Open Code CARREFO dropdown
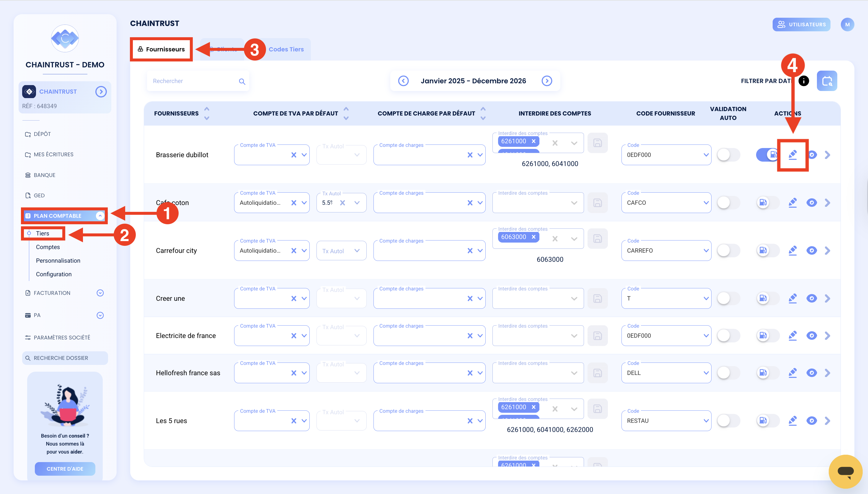The width and height of the screenshot is (868, 494). click(706, 250)
